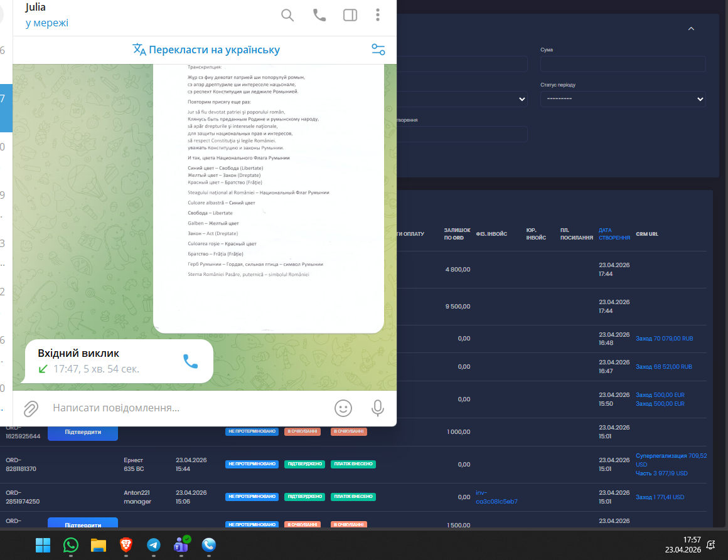Open the phone app taskbar icon
The width and height of the screenshot is (728, 560).
(x=209, y=545)
